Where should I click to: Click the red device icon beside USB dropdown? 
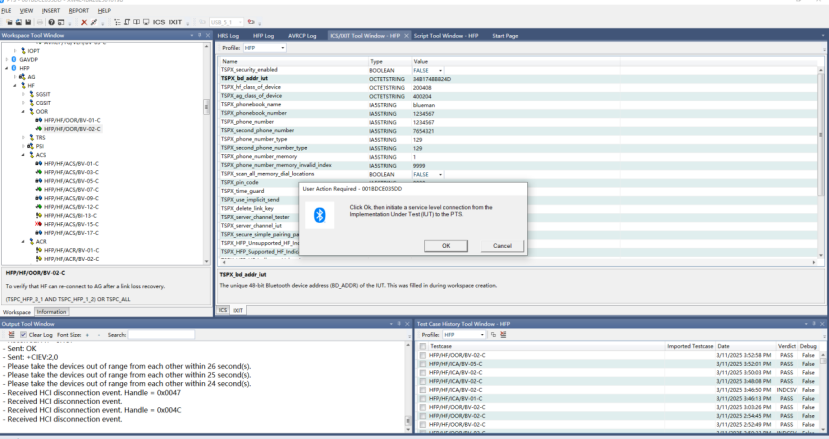click(251, 22)
